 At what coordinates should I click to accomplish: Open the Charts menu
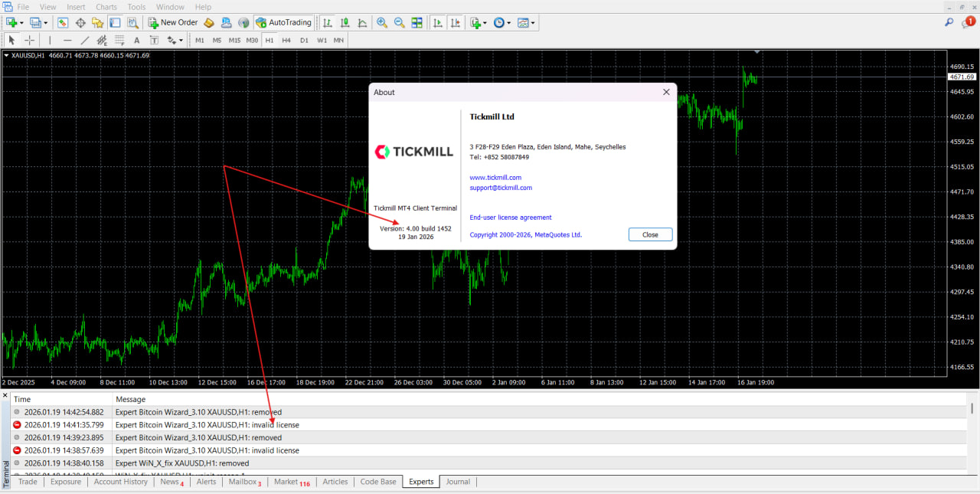coord(106,7)
